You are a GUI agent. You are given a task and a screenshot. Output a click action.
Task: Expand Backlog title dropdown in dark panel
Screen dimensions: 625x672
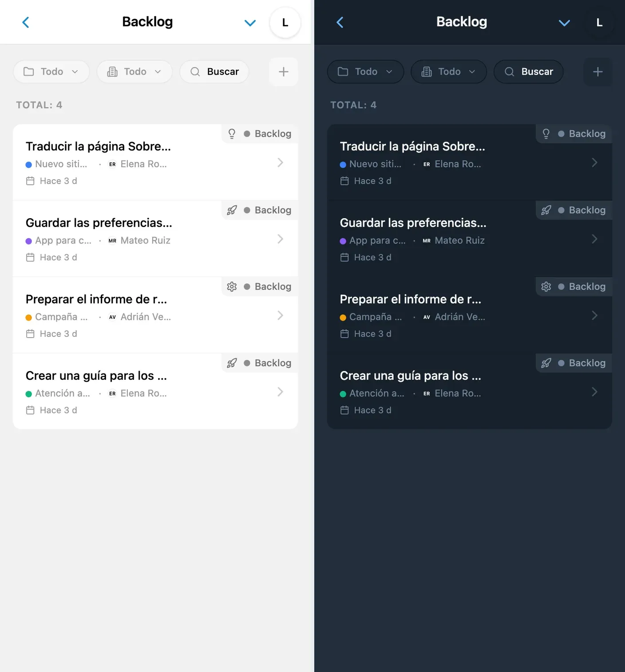[565, 23]
